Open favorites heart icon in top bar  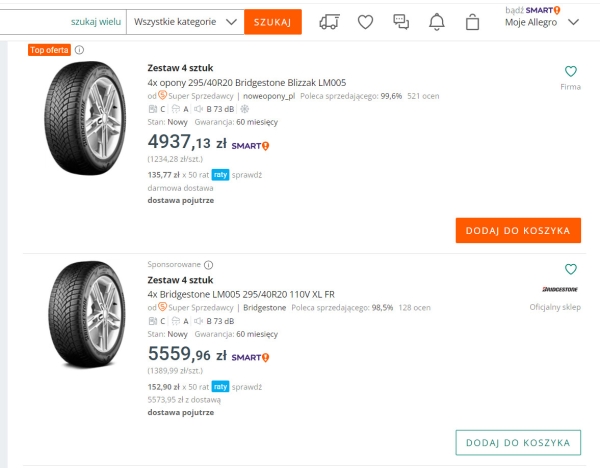coord(366,21)
